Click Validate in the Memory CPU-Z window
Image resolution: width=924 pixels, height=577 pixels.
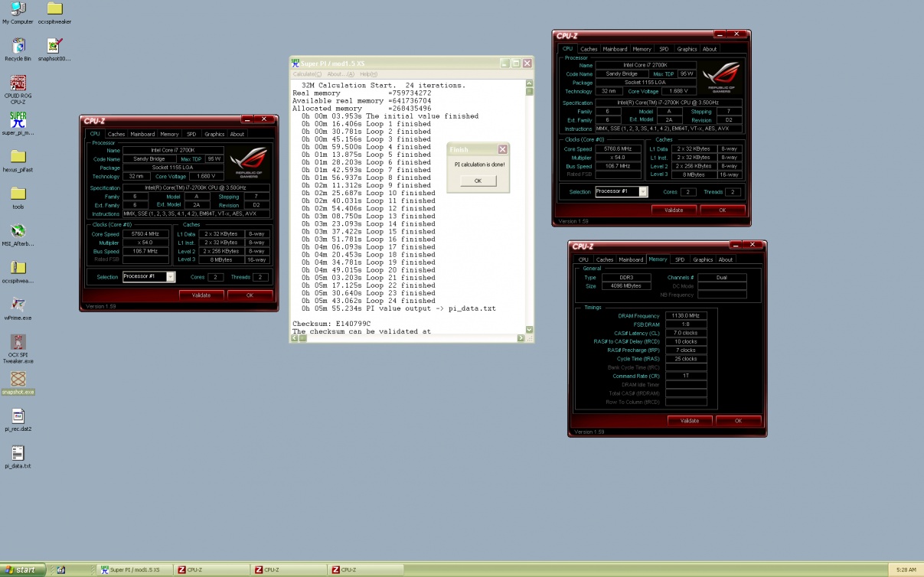click(x=689, y=421)
